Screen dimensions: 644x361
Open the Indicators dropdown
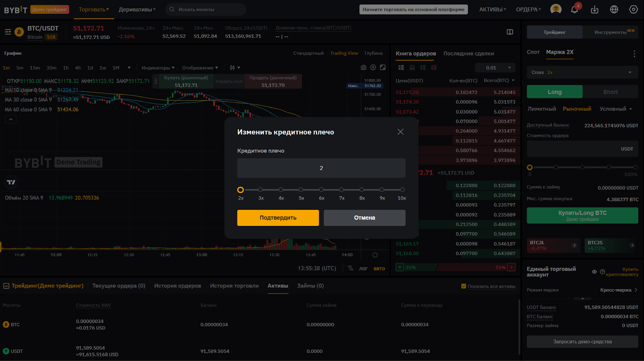coord(158,68)
